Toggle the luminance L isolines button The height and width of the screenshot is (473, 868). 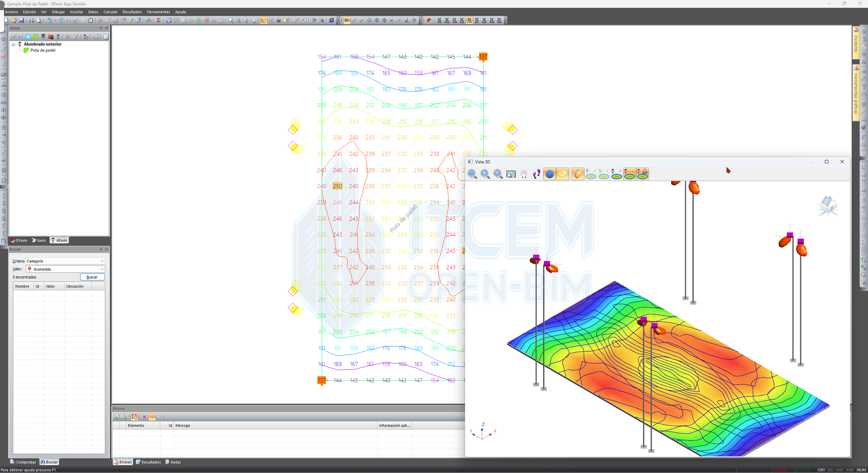(630, 174)
